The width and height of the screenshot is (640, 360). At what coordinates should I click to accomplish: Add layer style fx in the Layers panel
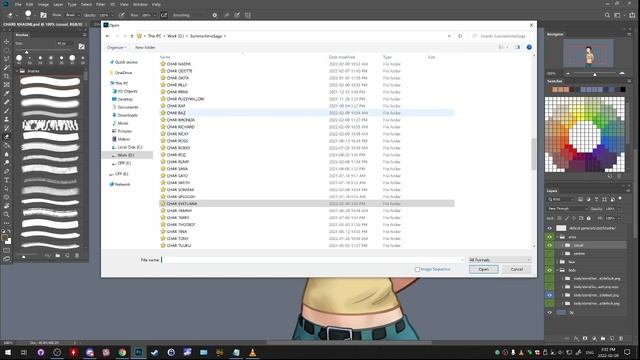(x=576, y=338)
